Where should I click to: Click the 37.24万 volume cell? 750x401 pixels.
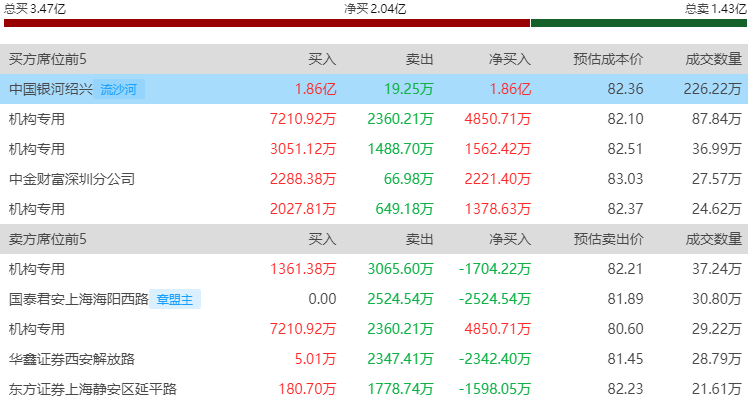point(717,269)
